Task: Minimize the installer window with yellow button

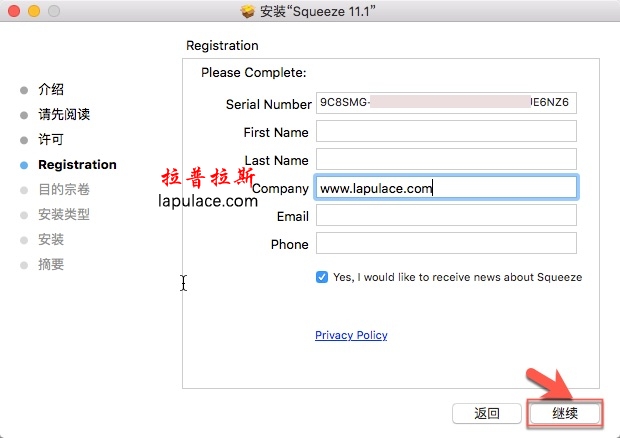Action: (34, 11)
